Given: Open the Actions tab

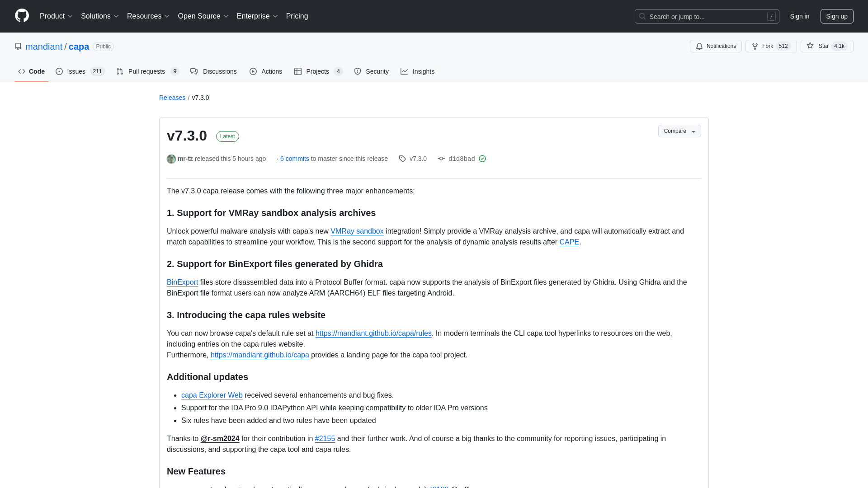Looking at the screenshot, I should click(x=266, y=71).
